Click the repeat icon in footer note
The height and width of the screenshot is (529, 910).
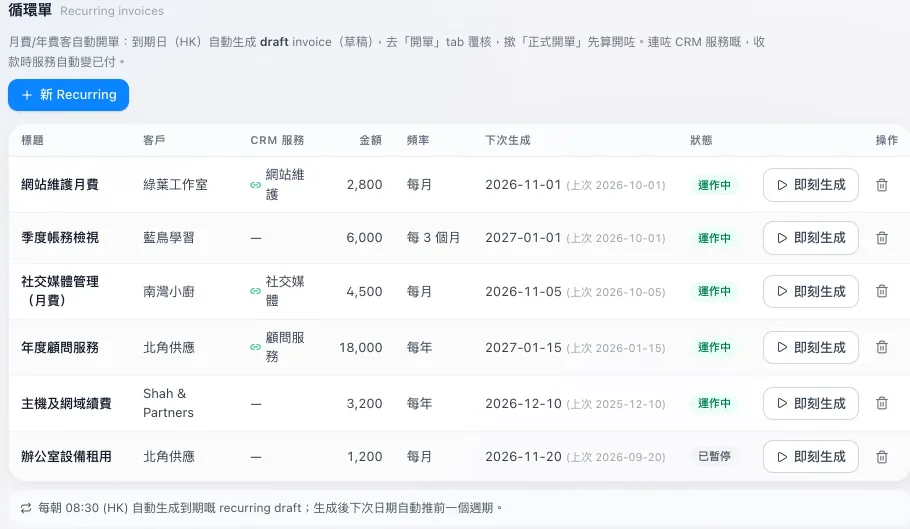pos(26,508)
